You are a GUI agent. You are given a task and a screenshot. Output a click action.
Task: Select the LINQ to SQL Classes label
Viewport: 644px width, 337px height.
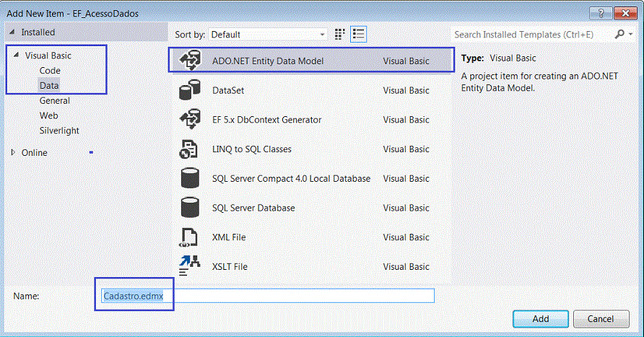(252, 149)
